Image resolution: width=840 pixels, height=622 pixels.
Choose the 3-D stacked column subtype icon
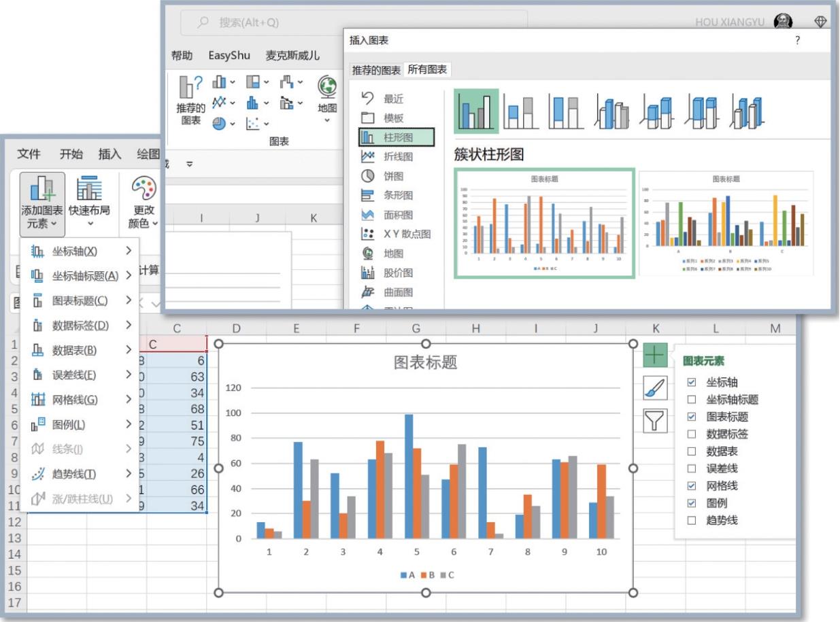656,111
